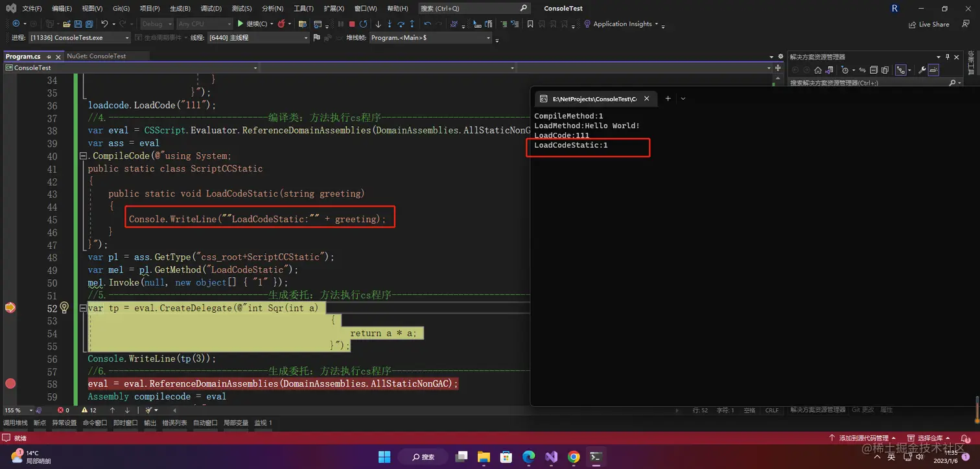Click the Windows Start button
This screenshot has width=980, height=469.
384,457
